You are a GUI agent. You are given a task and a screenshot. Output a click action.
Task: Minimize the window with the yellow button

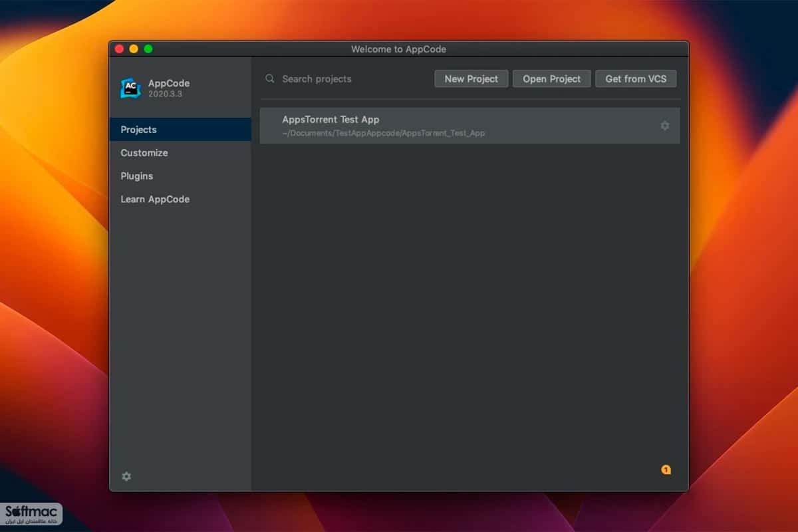coord(134,49)
